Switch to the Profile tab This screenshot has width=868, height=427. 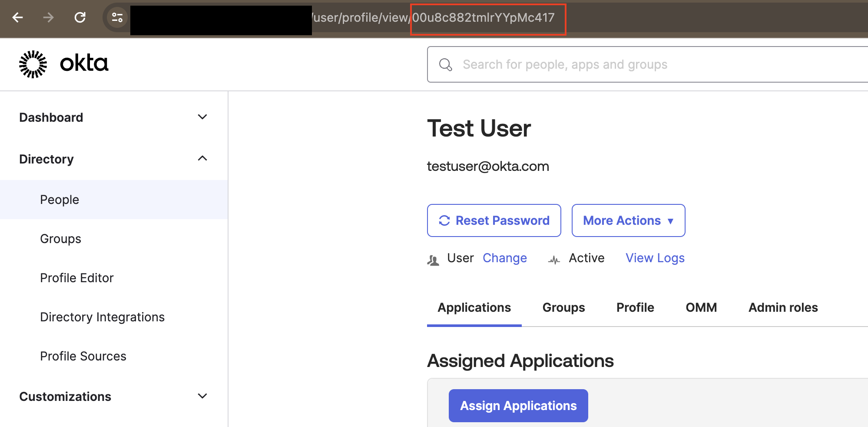[x=635, y=307]
